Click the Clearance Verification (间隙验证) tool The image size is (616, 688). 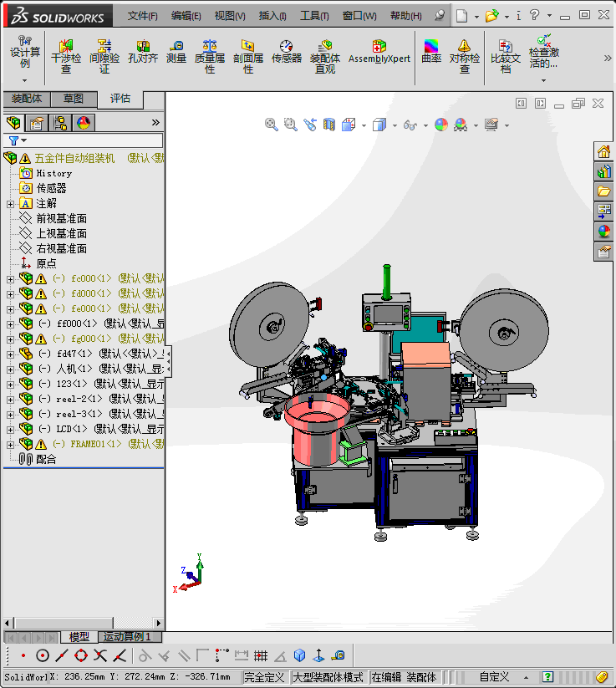tap(104, 56)
